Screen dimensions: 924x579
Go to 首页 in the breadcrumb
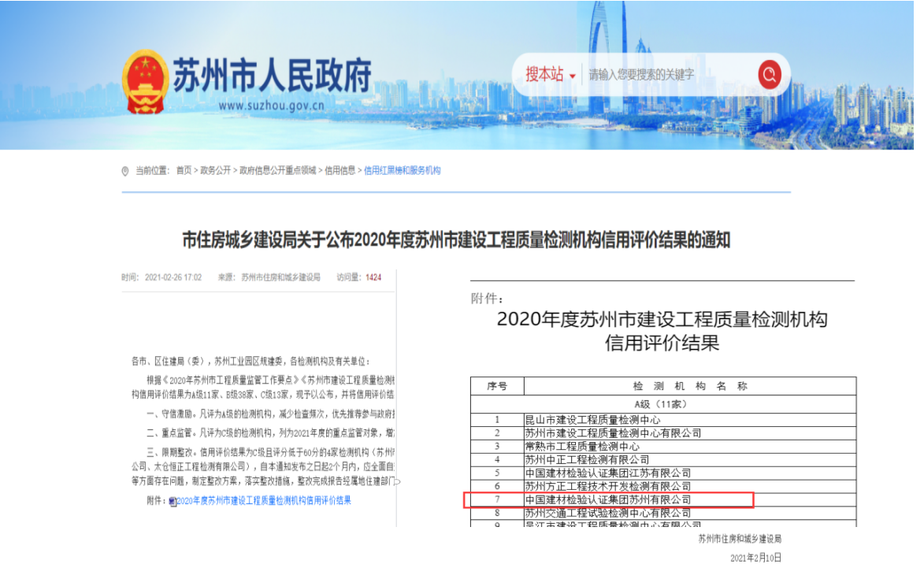(x=184, y=170)
